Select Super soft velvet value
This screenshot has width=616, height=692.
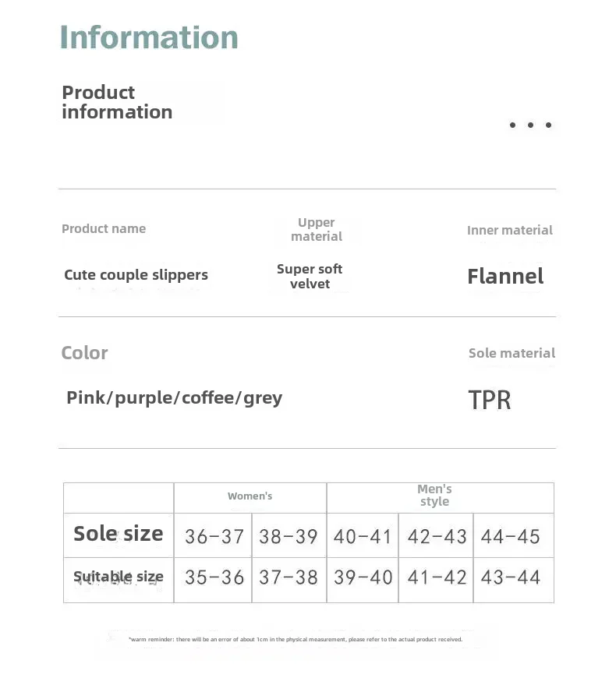310,277
